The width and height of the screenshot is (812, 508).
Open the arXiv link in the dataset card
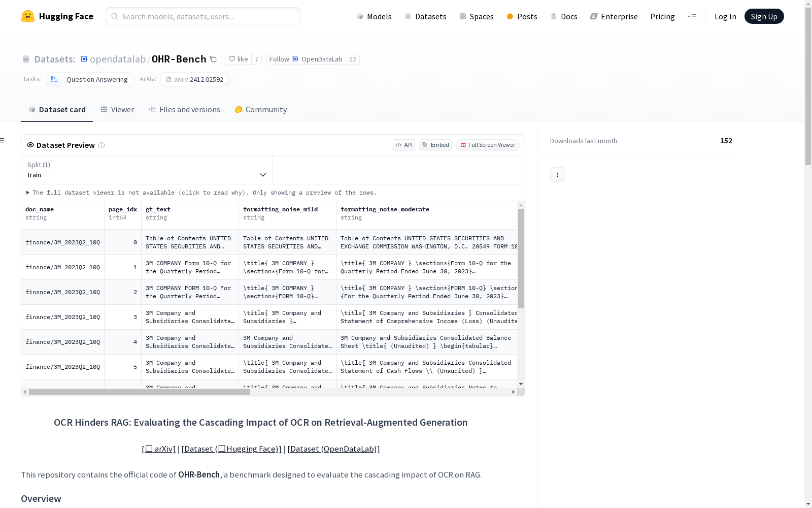(x=159, y=449)
